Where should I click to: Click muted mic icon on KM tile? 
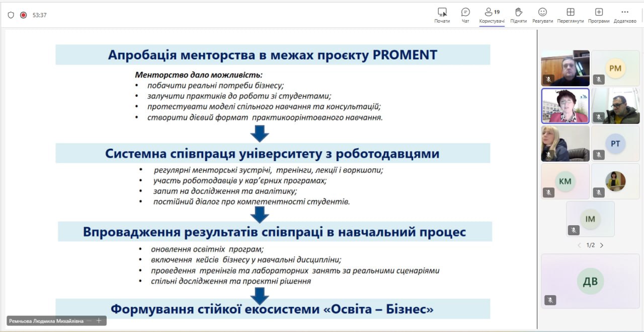(x=548, y=192)
